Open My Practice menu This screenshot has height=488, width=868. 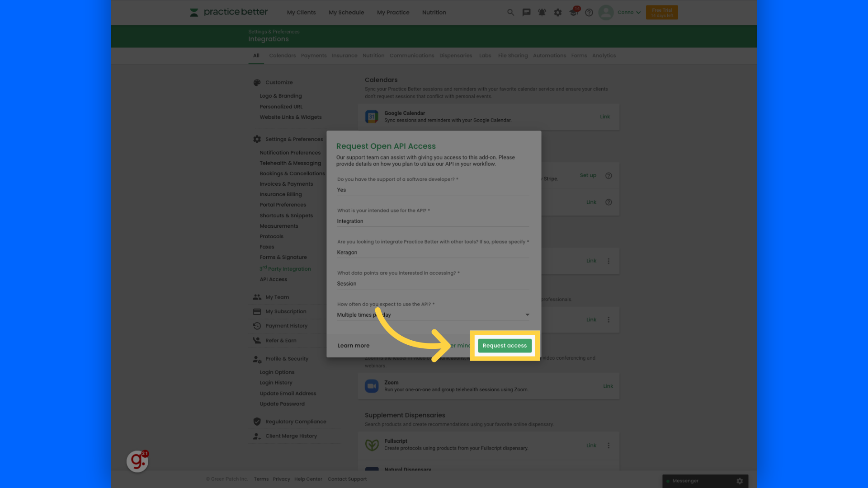393,13
